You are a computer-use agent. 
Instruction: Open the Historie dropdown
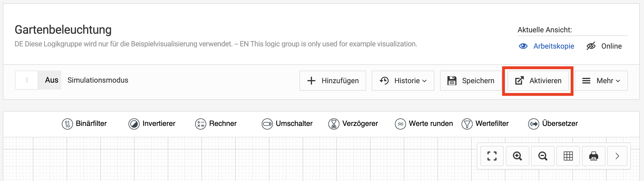[x=403, y=81]
